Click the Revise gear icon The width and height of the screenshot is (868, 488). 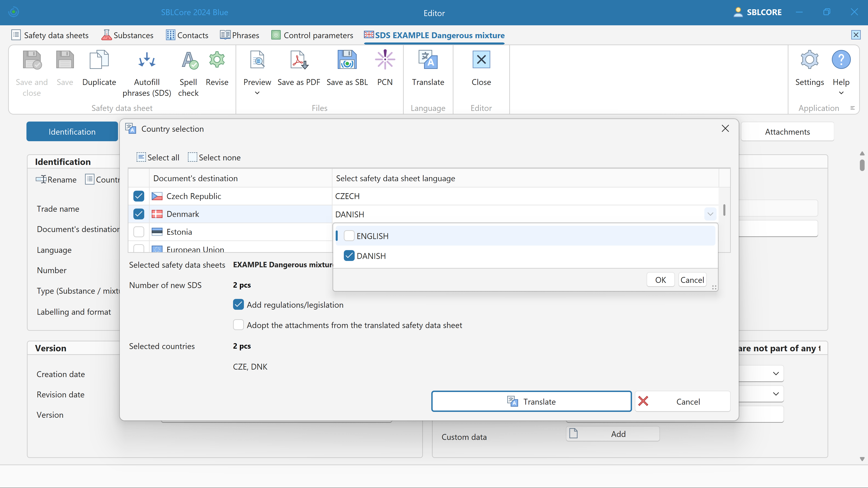point(217,60)
